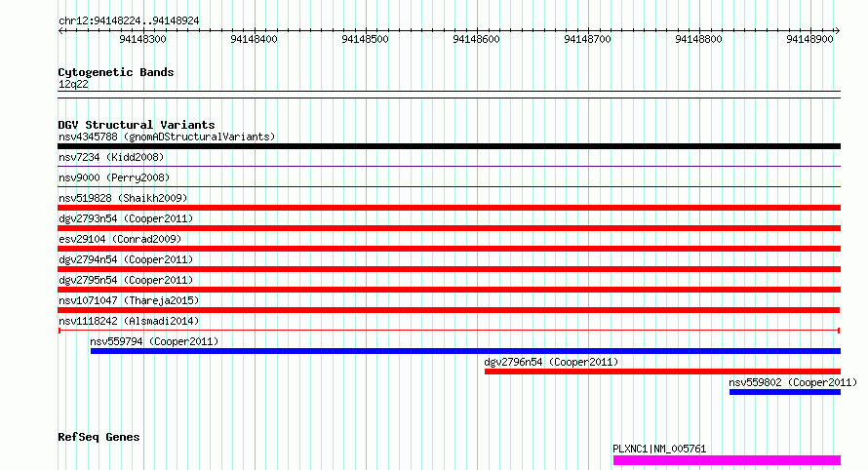This screenshot has height=470, width=868.
Task: Click ruler position 94148900
Action: click(x=809, y=39)
